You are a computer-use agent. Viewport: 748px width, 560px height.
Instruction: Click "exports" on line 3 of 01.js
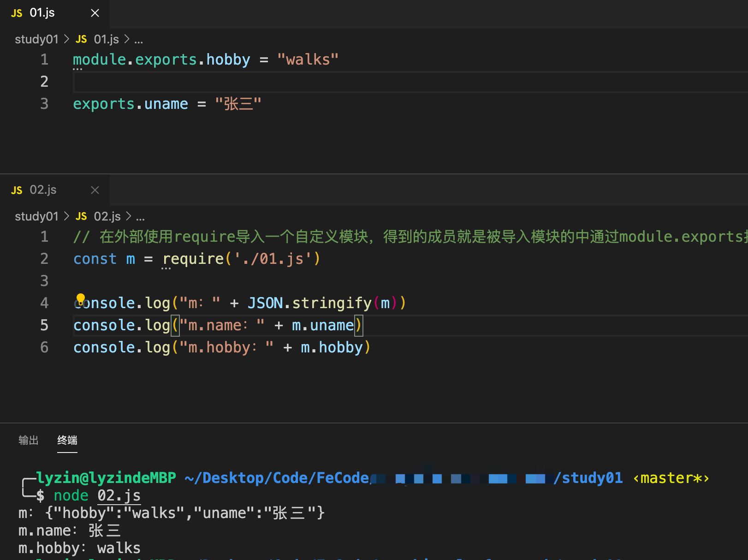[x=104, y=104]
